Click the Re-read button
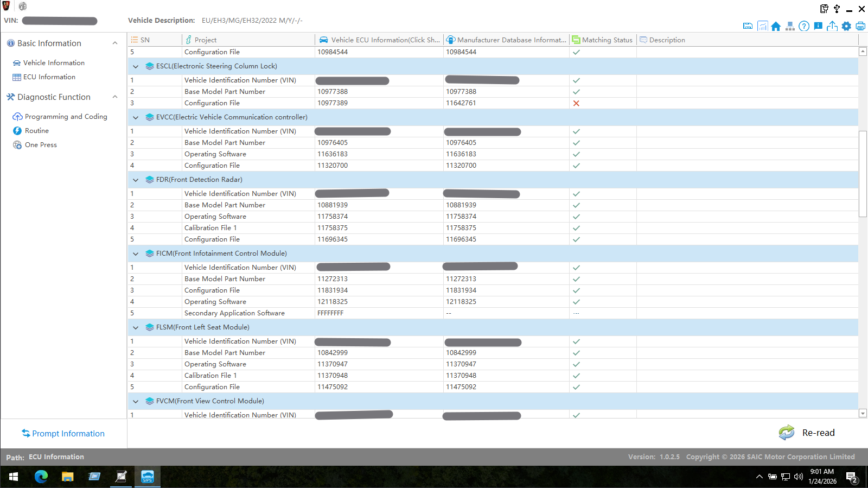 click(807, 433)
